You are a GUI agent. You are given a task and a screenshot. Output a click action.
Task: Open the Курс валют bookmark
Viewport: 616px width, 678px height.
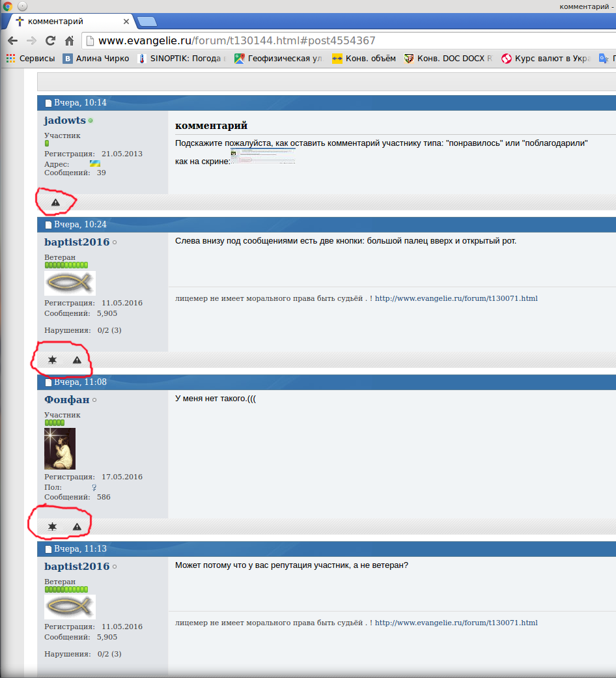tap(546, 58)
